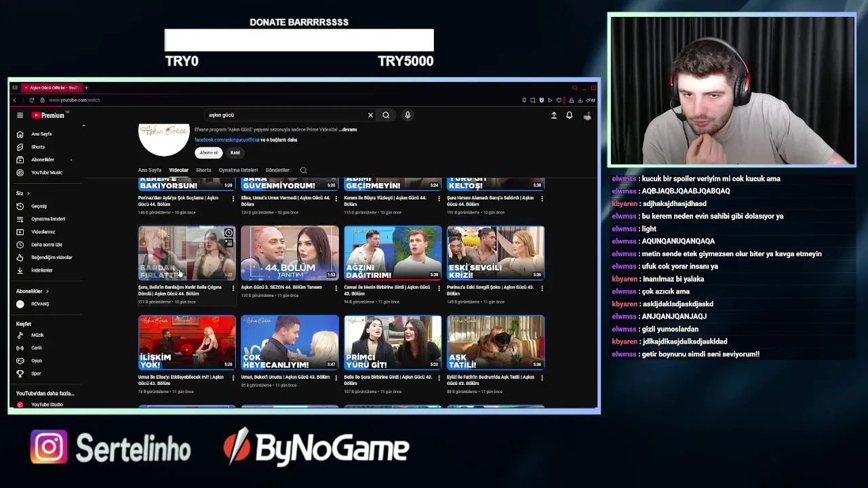Viewport: 868px width, 488px height.
Task: Open options menu for Perinaz'a Eski Sevgili video
Action: tap(541, 288)
